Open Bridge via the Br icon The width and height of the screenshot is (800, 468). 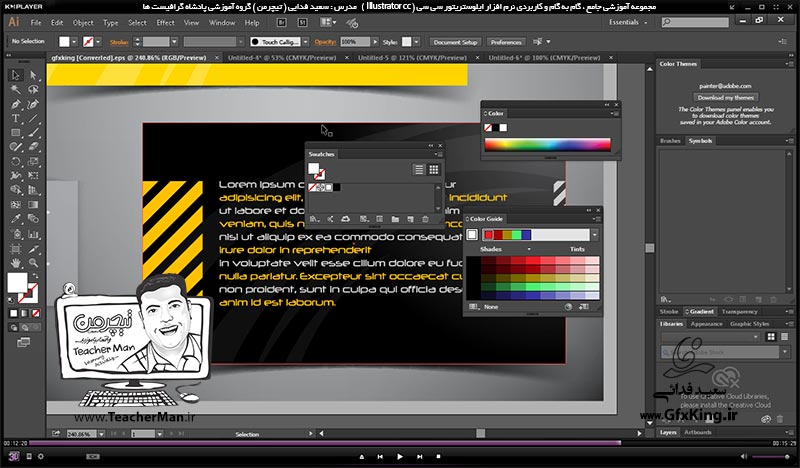click(x=281, y=22)
